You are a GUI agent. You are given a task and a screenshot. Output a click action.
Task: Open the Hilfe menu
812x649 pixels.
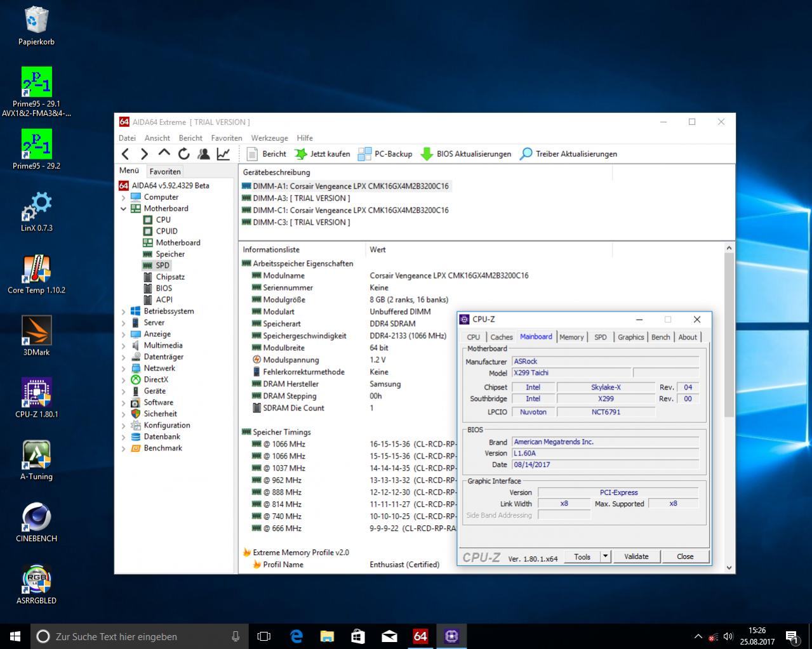coord(305,138)
